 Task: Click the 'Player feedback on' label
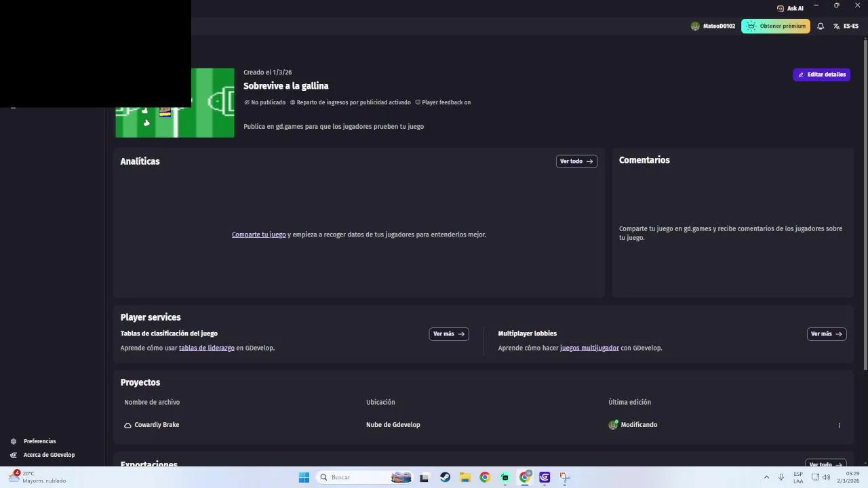pyautogui.click(x=443, y=102)
